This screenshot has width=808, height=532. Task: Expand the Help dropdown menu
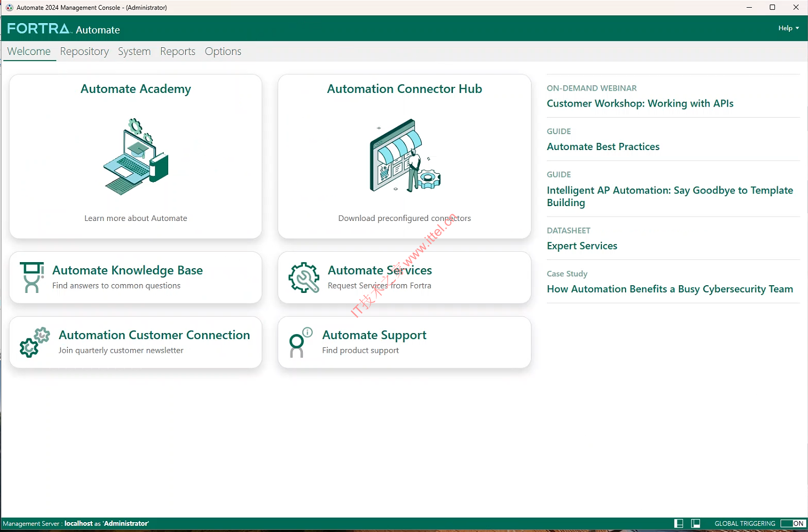tap(788, 28)
